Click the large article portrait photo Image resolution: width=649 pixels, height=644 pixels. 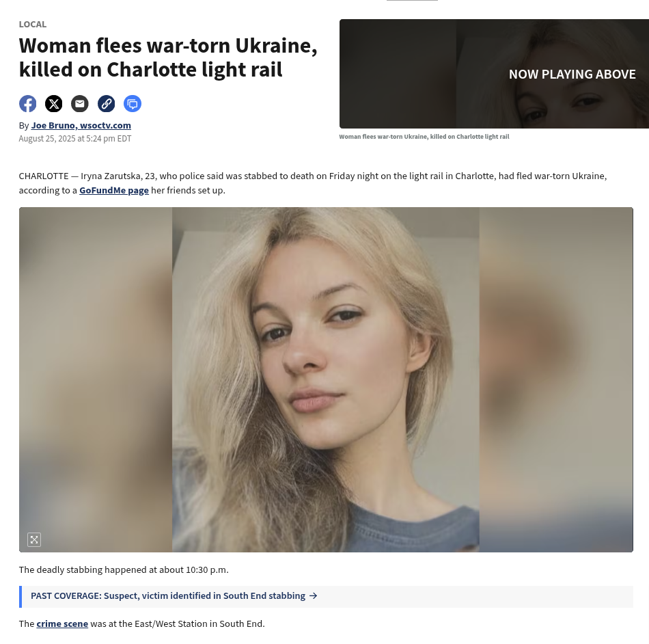(x=326, y=379)
